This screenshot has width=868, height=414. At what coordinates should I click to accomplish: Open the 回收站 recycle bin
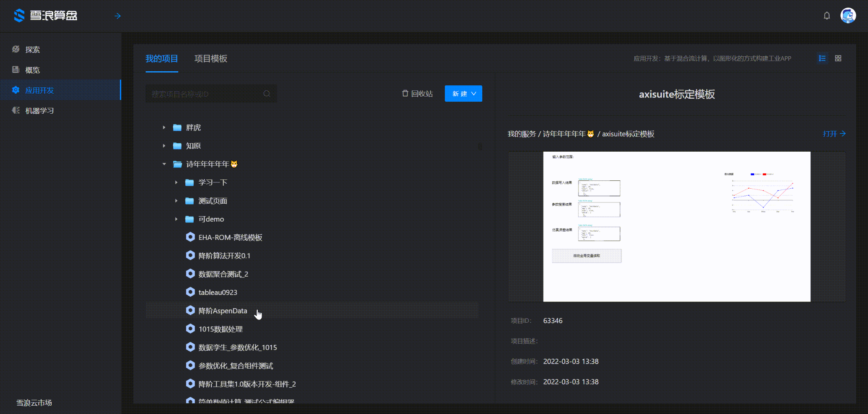click(417, 94)
